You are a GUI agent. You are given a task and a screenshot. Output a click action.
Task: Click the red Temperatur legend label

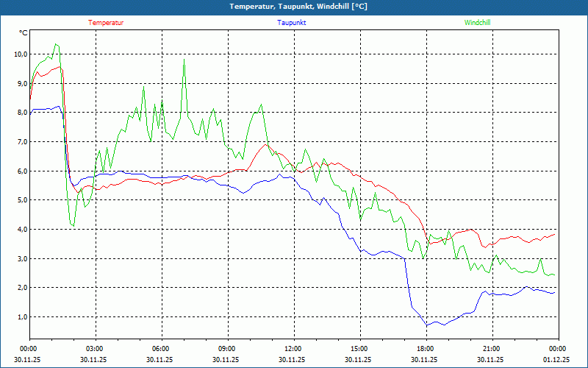[x=106, y=23]
